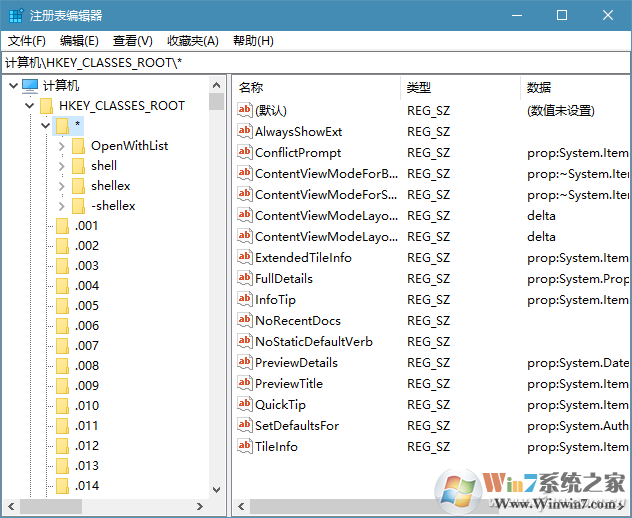Click the .010 folder icon
The height and width of the screenshot is (518, 632).
pyautogui.click(x=62, y=406)
